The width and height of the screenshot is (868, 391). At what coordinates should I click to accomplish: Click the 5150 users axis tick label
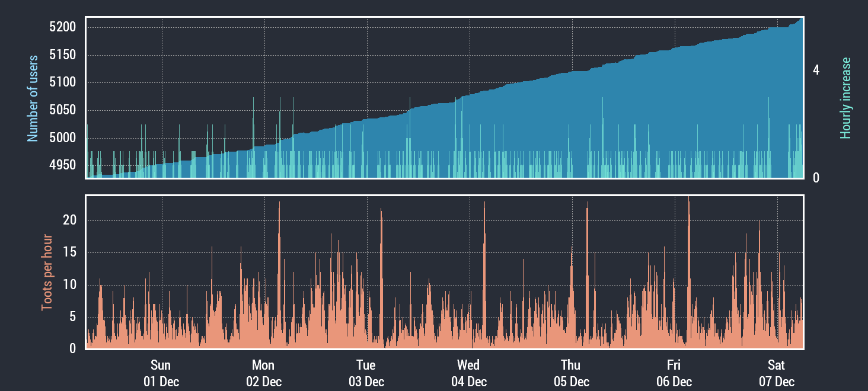63,55
